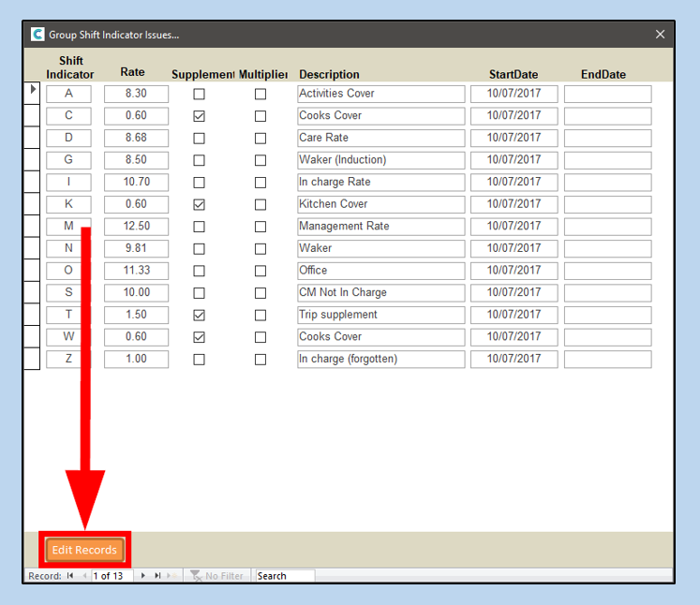The image size is (700, 605).
Task: Click the empty EndDate field for row A
Action: (x=607, y=95)
